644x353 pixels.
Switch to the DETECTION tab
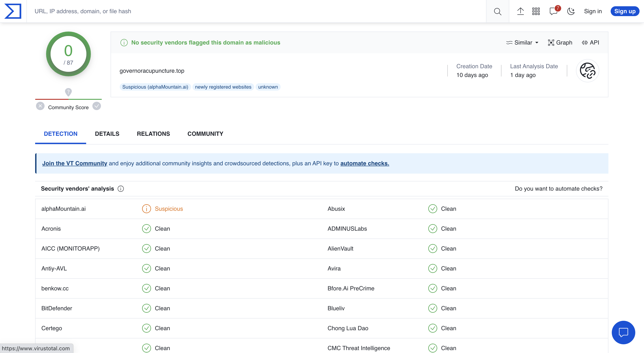[x=60, y=134]
